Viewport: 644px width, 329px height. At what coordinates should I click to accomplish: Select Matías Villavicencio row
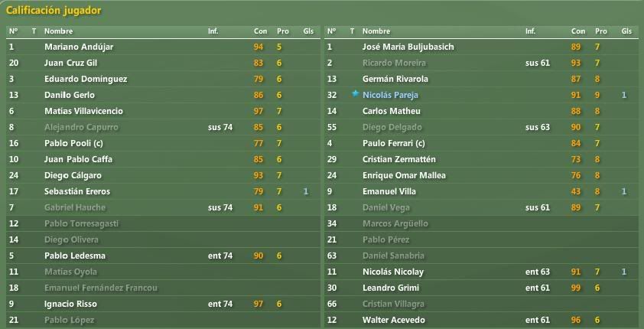point(163,111)
